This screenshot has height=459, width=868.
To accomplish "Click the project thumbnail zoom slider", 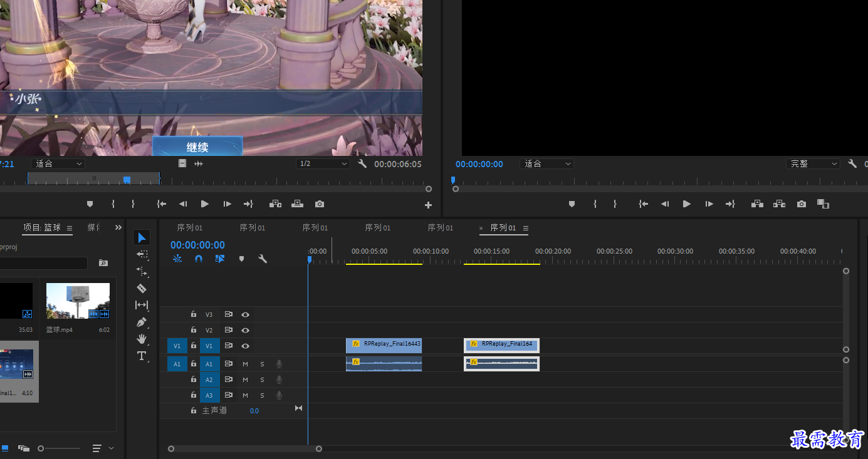I will coord(59,448).
